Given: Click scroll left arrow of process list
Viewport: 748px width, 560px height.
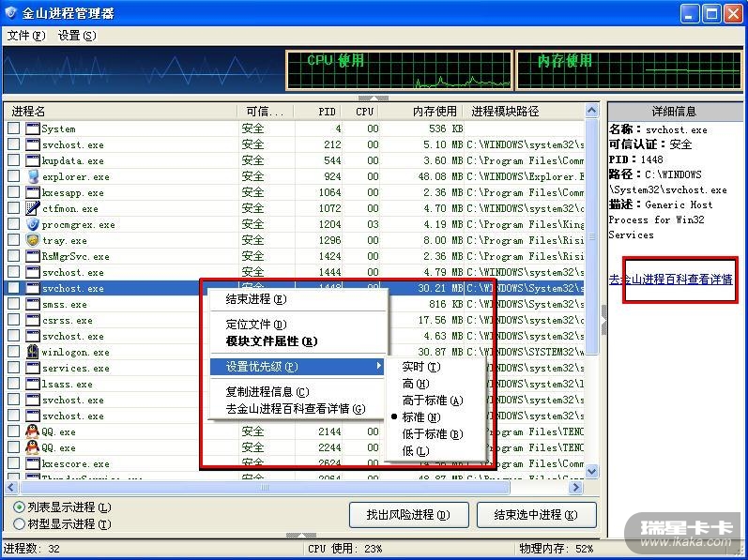Looking at the screenshot, I should (x=11, y=487).
